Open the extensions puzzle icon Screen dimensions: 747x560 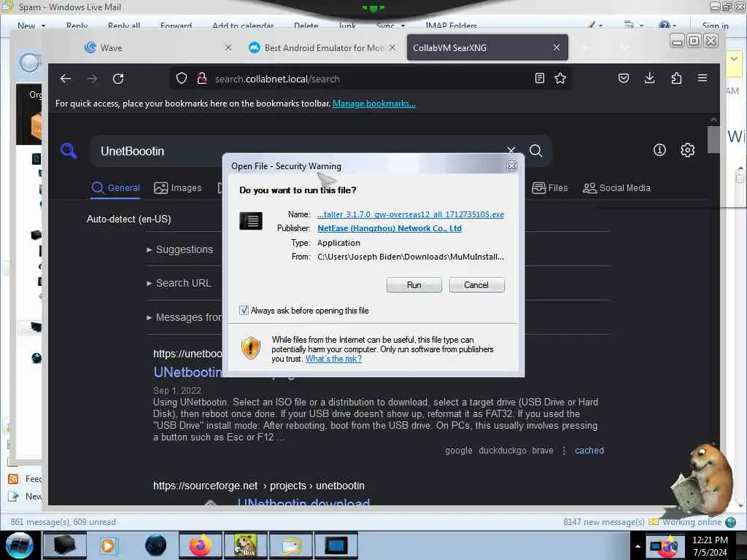tap(676, 78)
